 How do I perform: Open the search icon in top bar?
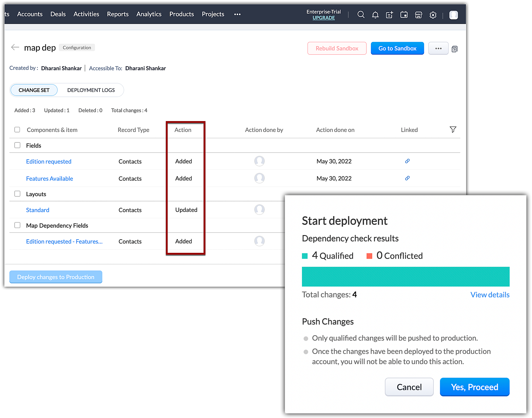click(361, 15)
